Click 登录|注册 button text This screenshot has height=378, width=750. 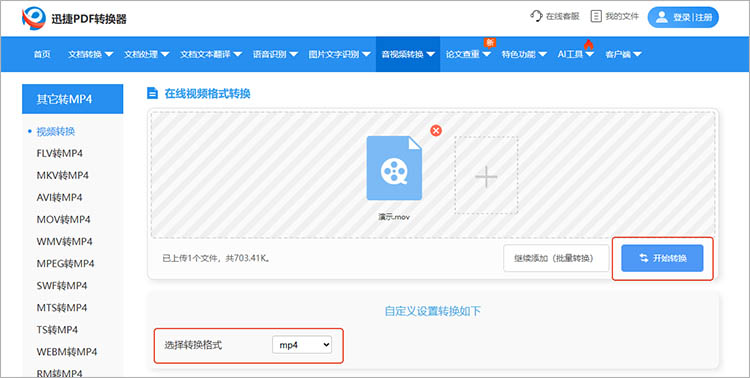[x=693, y=18]
